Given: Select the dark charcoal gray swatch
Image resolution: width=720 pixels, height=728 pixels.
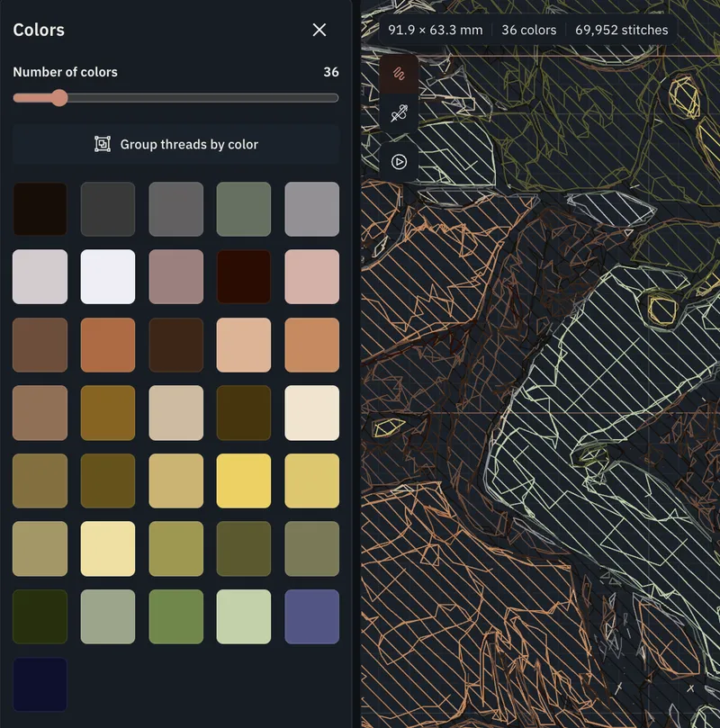Looking at the screenshot, I should pos(108,209).
